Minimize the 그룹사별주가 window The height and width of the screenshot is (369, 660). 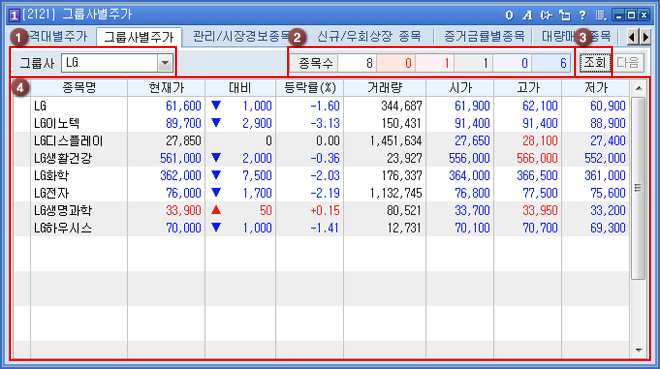pyautogui.click(x=618, y=16)
